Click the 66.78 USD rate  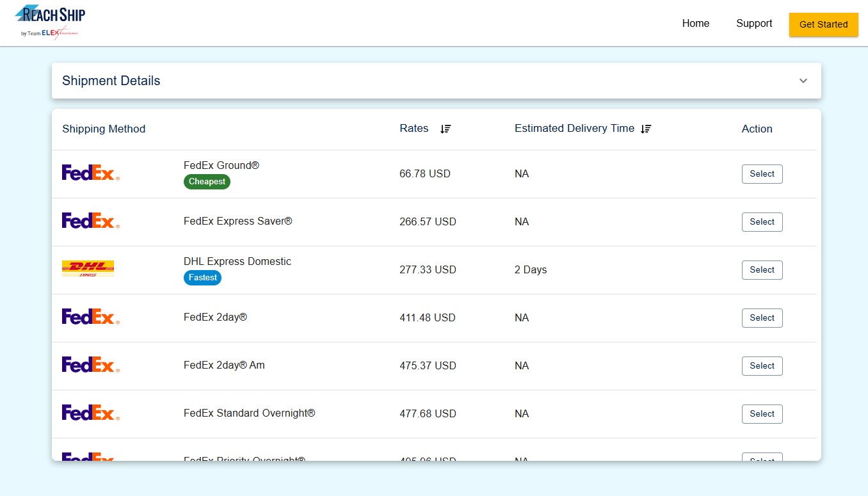425,174
